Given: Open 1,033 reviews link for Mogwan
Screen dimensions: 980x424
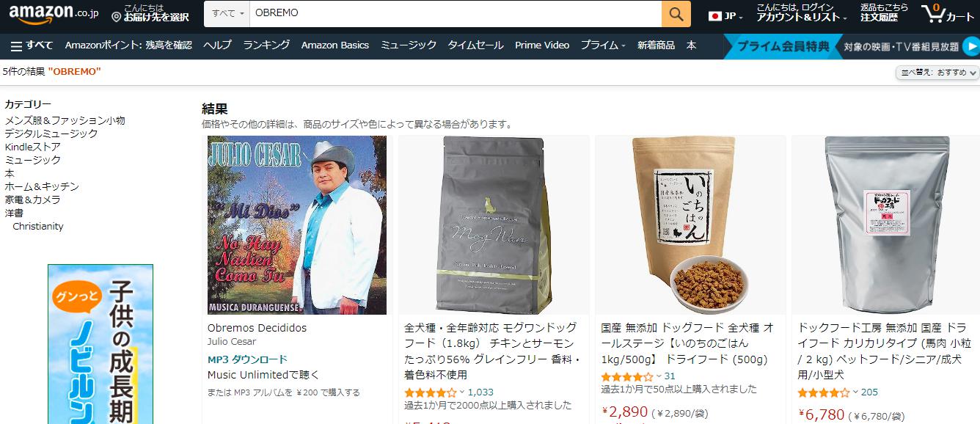Looking at the screenshot, I should (480, 392).
